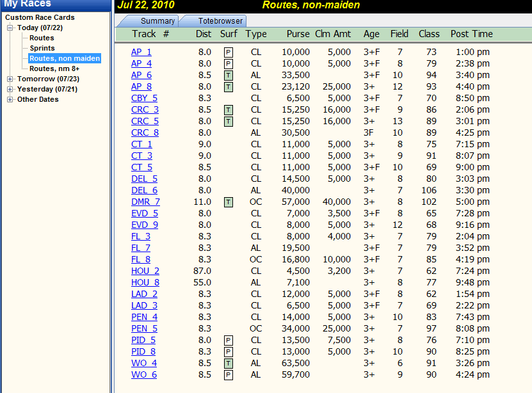The image size is (532, 393).
Task: Click the Class column header
Action: click(x=429, y=34)
